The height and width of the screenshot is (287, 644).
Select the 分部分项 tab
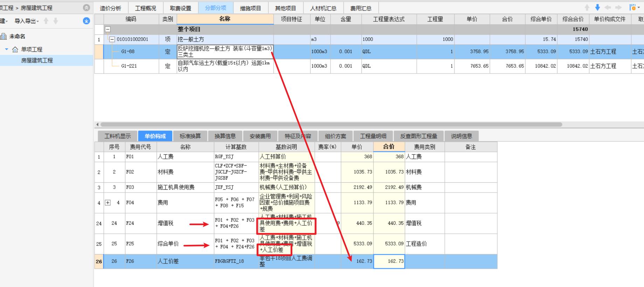click(x=216, y=8)
